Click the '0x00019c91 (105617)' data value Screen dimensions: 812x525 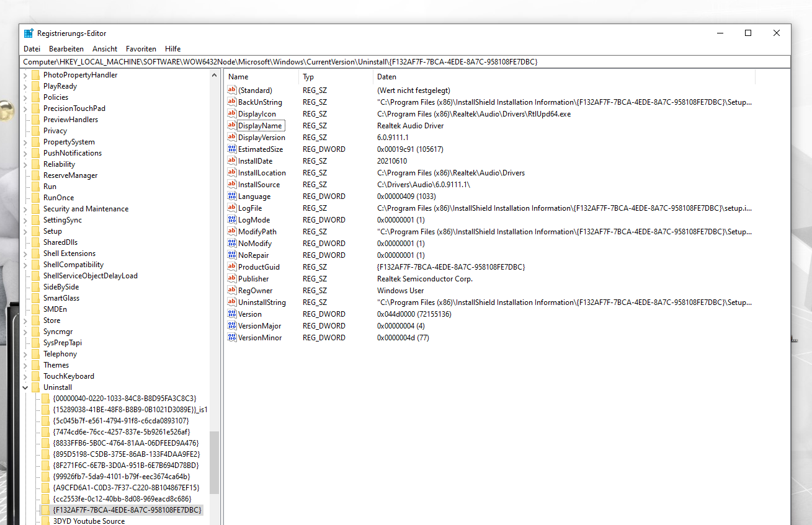tap(410, 149)
